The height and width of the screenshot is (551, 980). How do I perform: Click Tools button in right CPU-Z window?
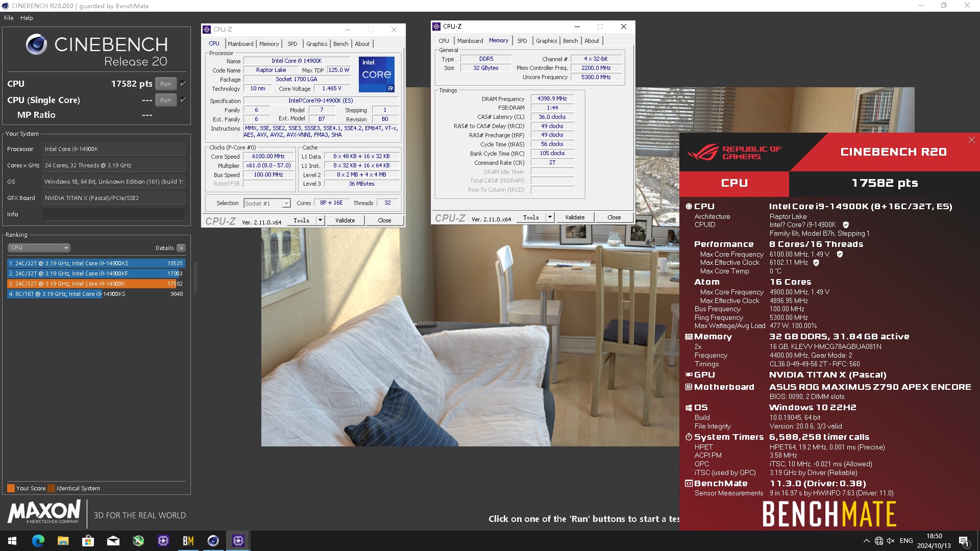pos(531,217)
